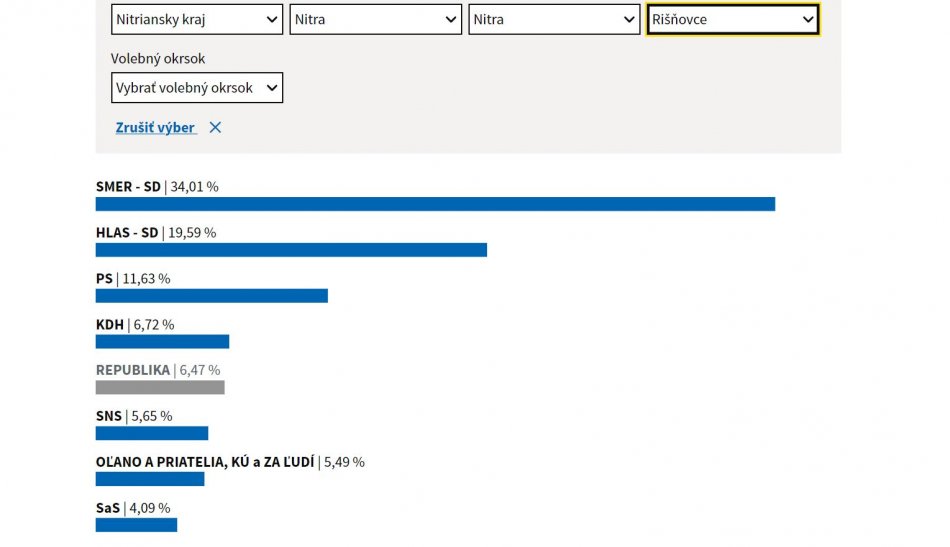Viewport: 950px width, 547px height.
Task: Select the REPUBLIKA party label
Action: click(x=133, y=370)
